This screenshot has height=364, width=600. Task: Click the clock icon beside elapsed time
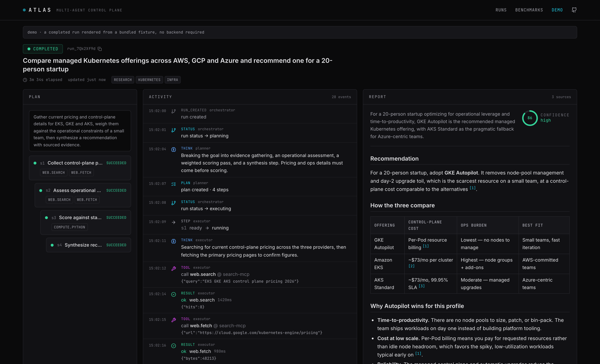[x=25, y=80]
